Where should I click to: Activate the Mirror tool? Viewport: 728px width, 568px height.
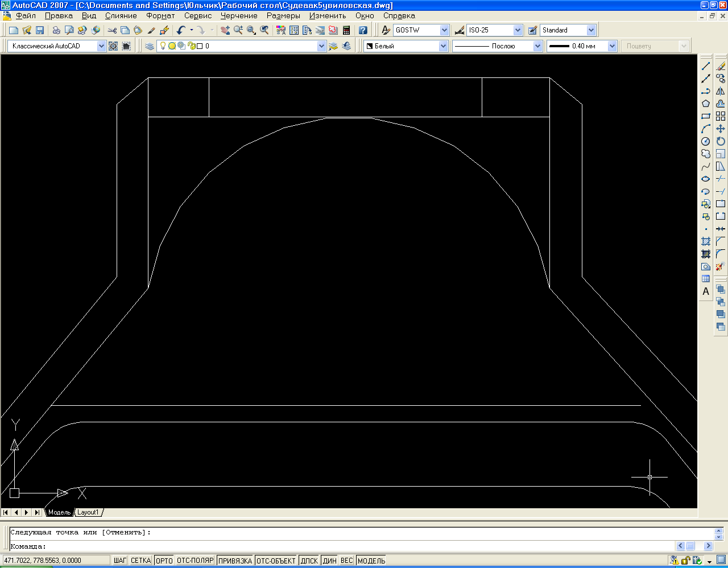[x=721, y=91]
